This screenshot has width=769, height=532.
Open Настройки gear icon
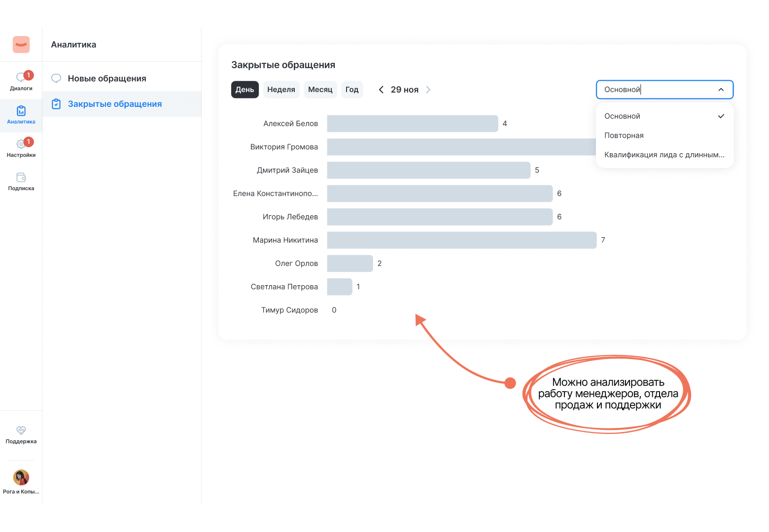coord(21,144)
